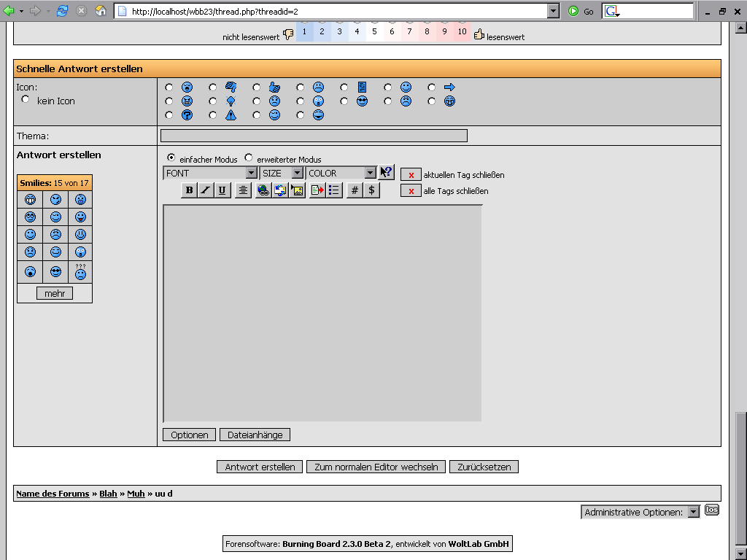
Task: Insert a hyperlink using the globe icon
Action: 263,190
